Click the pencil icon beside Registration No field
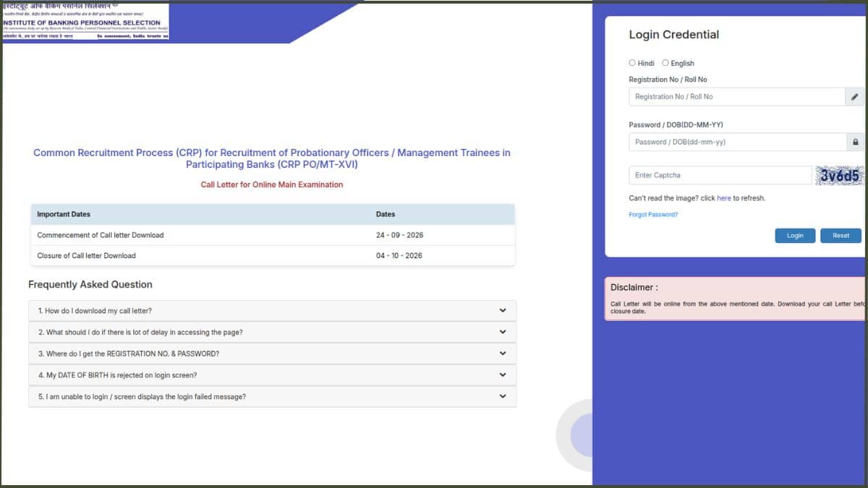Screen dimensions: 868x488 (855, 97)
